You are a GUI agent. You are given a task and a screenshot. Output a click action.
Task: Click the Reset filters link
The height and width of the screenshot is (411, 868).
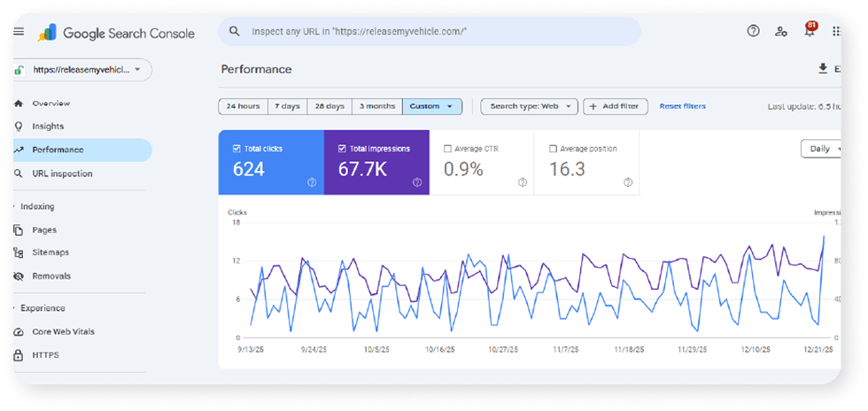(683, 106)
